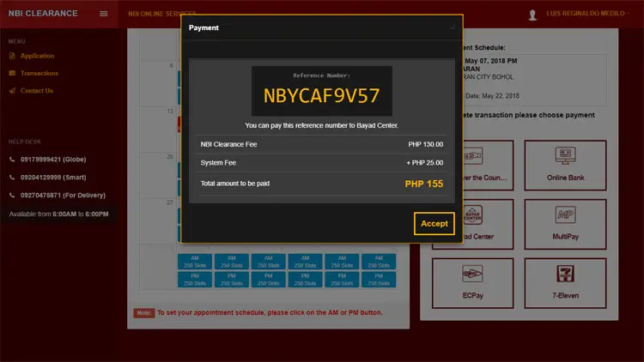
Task: Click the System Fee + PHP 25.00 amount
Action: (425, 163)
